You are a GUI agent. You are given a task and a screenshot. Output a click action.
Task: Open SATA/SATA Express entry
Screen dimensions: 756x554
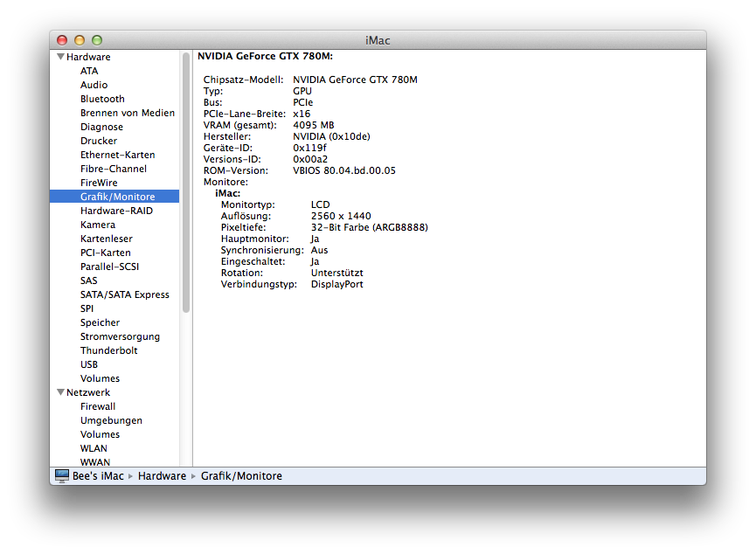coord(125,294)
